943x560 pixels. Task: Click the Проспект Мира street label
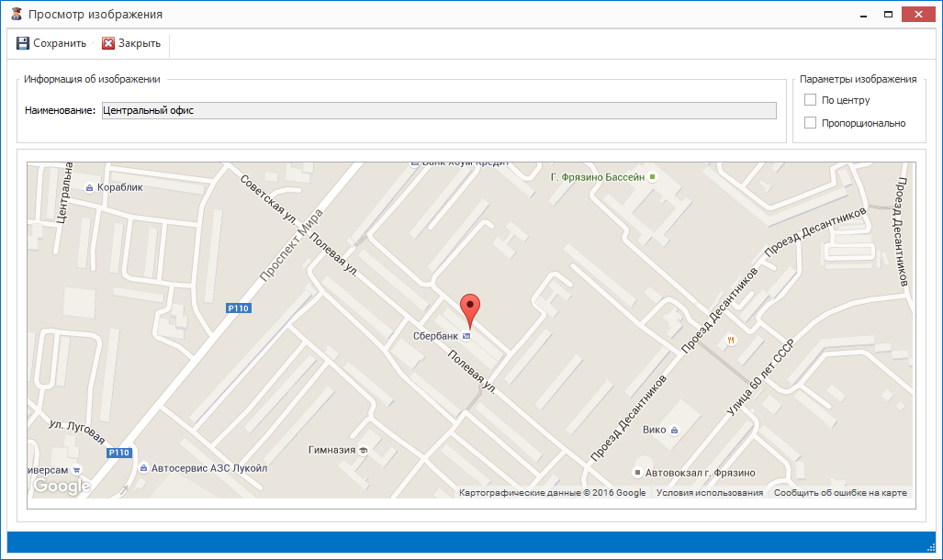(x=291, y=245)
